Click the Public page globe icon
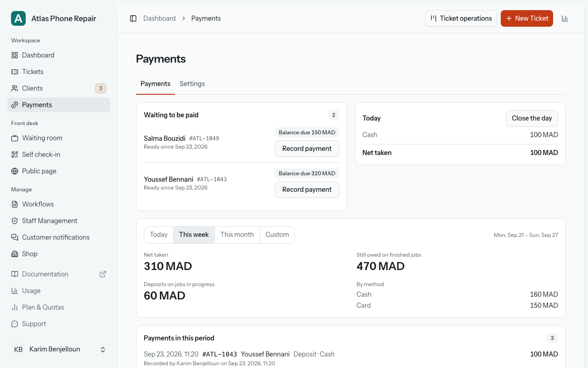Image resolution: width=588 pixels, height=368 pixels. [15, 171]
